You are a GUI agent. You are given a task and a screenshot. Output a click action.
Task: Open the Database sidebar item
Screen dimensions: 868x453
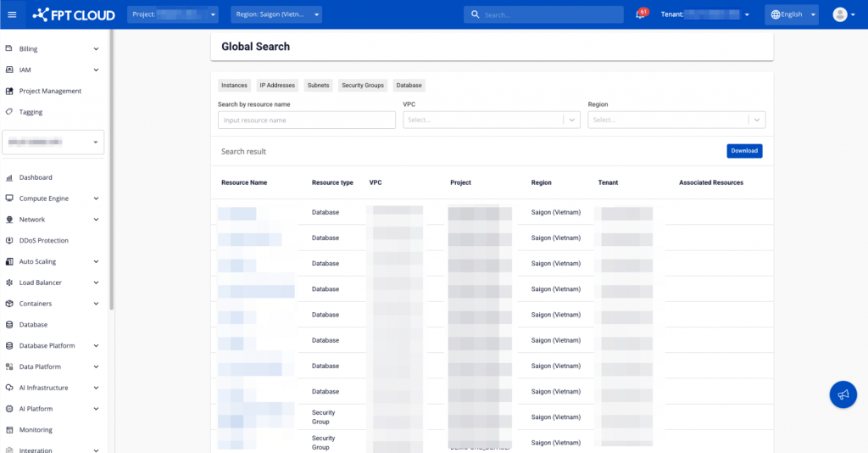(33, 325)
